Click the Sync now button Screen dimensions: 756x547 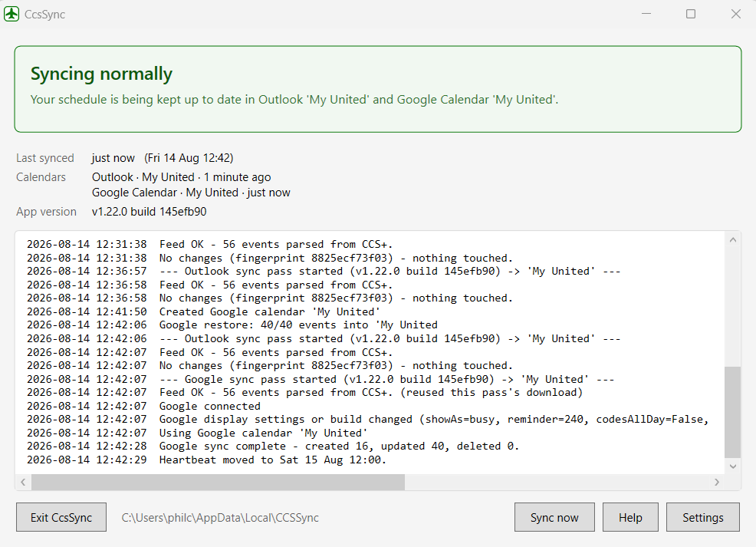tap(554, 517)
